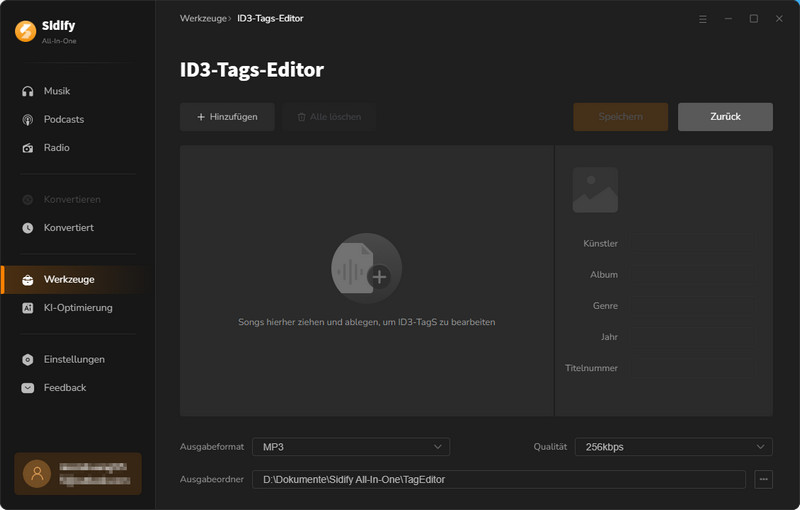Viewport: 800px width, 510px height.
Task: Browse output folder with three-dots button
Action: [x=763, y=479]
